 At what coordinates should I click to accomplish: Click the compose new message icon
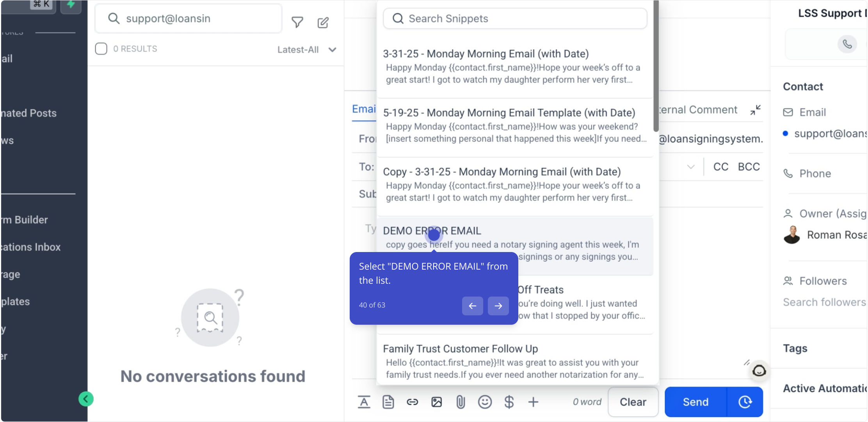pos(323,23)
